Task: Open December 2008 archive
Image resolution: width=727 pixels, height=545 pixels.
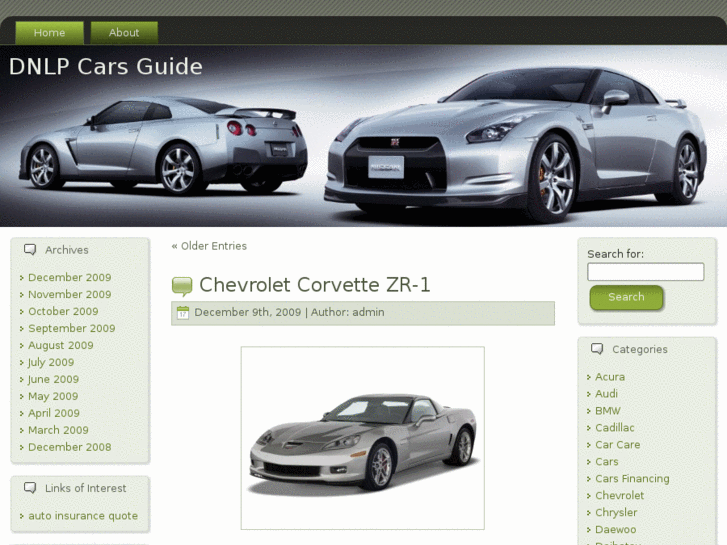Action: (x=70, y=447)
